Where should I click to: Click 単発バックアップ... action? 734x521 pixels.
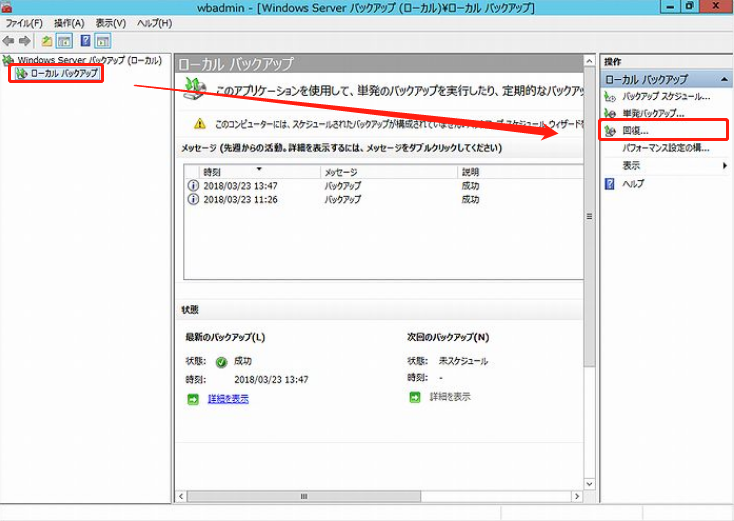pos(653,113)
